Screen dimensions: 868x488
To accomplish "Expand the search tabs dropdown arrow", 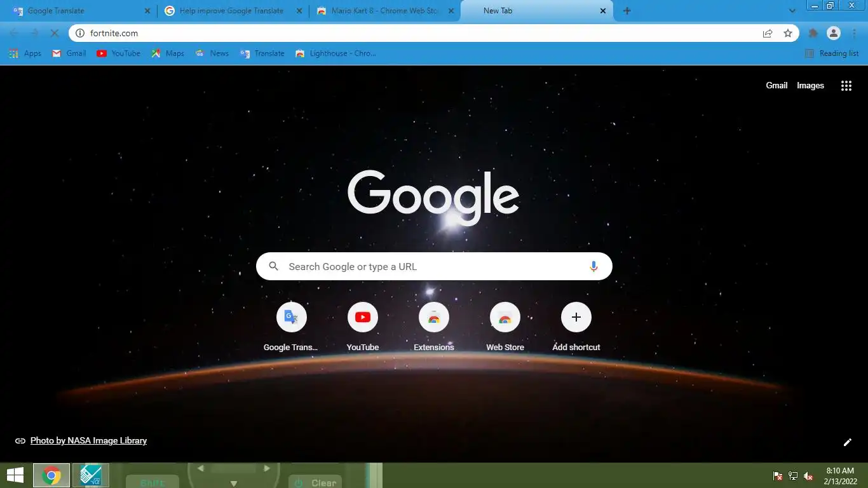I will pyautogui.click(x=792, y=11).
